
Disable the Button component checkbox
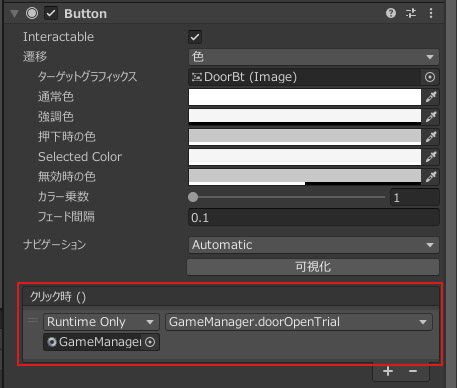pyautogui.click(x=51, y=14)
